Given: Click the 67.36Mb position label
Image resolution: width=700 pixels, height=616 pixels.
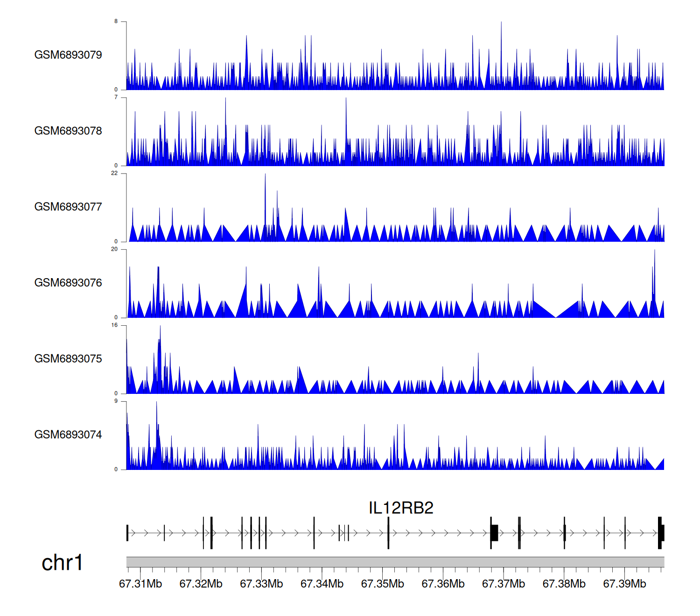Looking at the screenshot, I should tap(443, 584).
